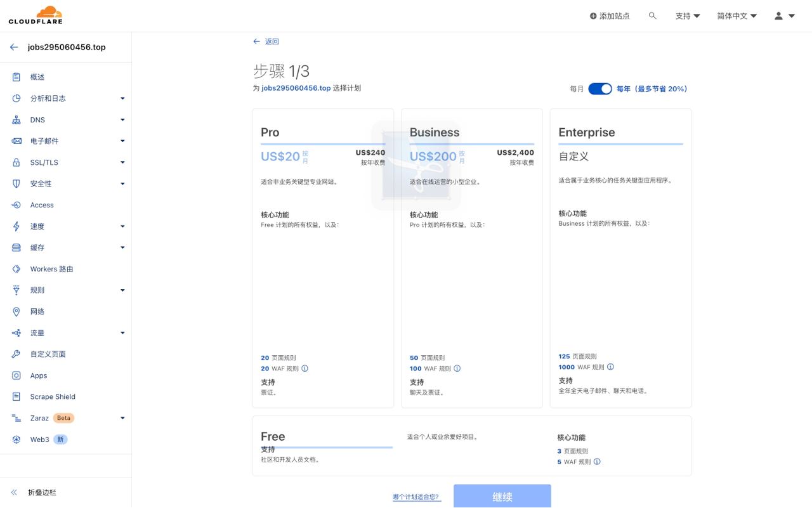Click the 流量 traffic icon
The image size is (812, 508).
(x=16, y=333)
